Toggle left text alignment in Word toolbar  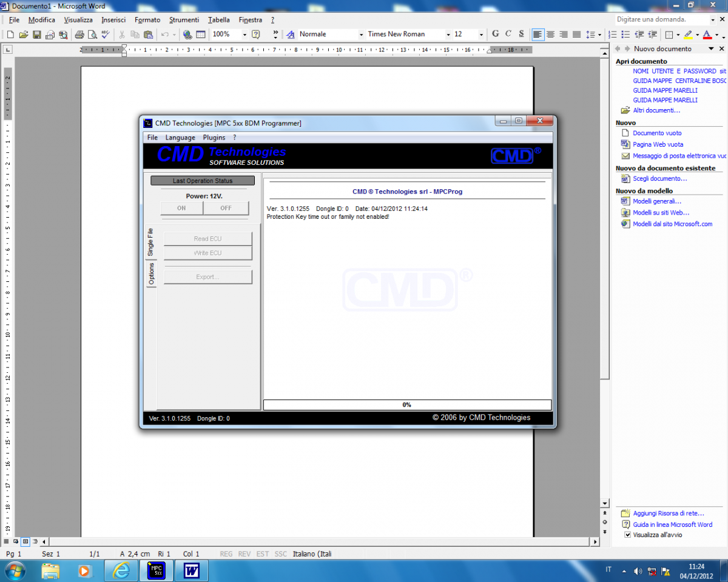(537, 35)
